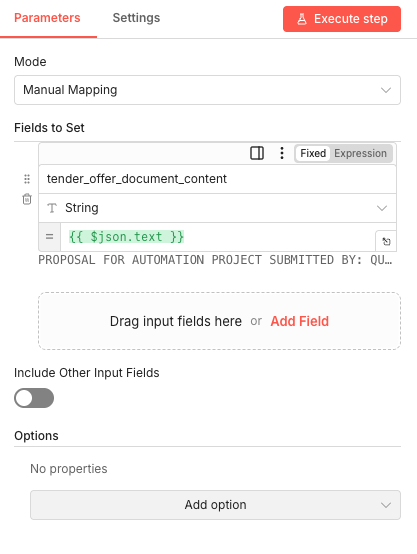
Task: Open the Manual Mapping mode dropdown
Action: [x=207, y=90]
